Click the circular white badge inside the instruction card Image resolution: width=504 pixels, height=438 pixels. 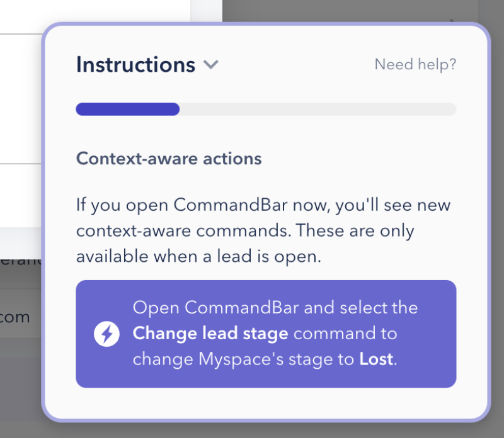tap(106, 334)
